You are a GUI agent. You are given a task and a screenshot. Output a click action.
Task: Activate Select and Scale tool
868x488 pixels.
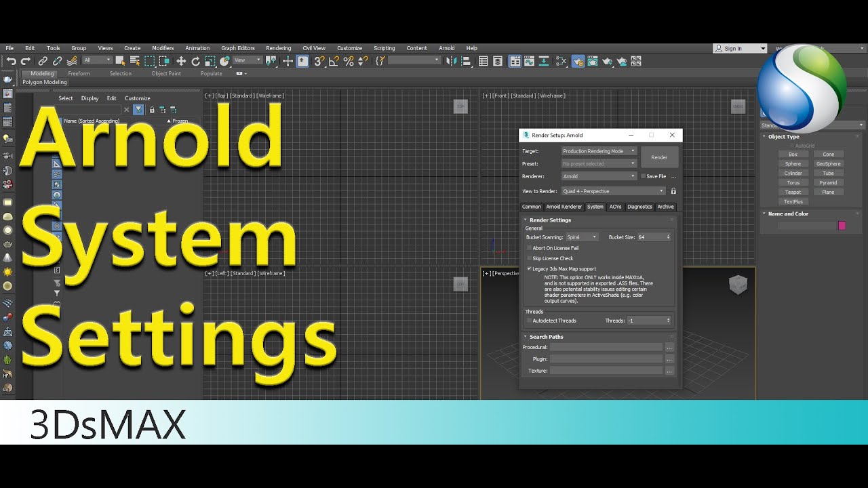(210, 61)
